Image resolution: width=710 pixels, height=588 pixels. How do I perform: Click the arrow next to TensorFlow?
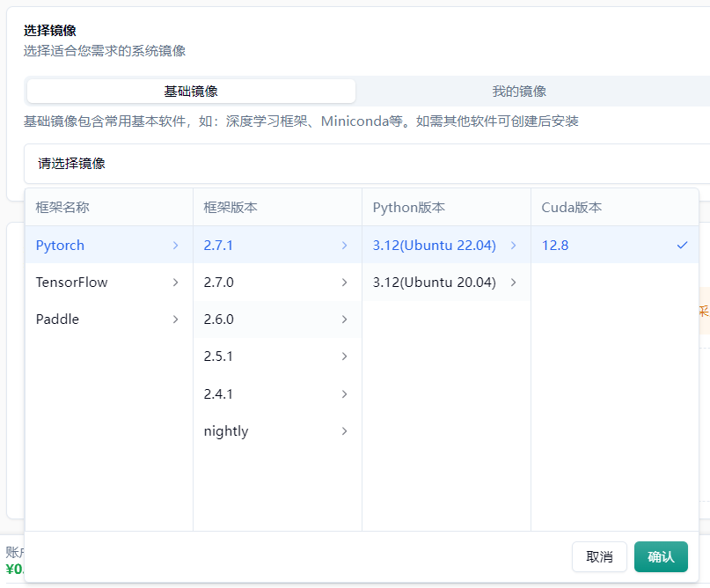pyautogui.click(x=176, y=283)
